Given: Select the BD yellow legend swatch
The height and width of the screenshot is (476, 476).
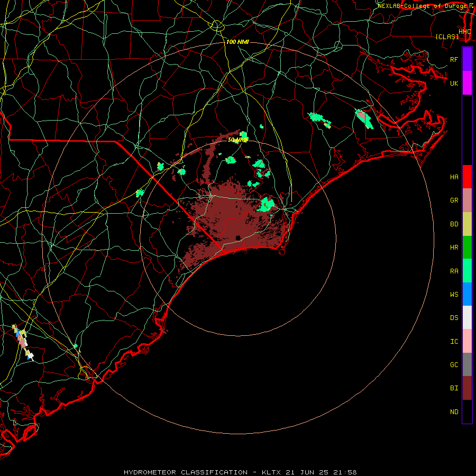Looking at the screenshot, I should tap(467, 224).
